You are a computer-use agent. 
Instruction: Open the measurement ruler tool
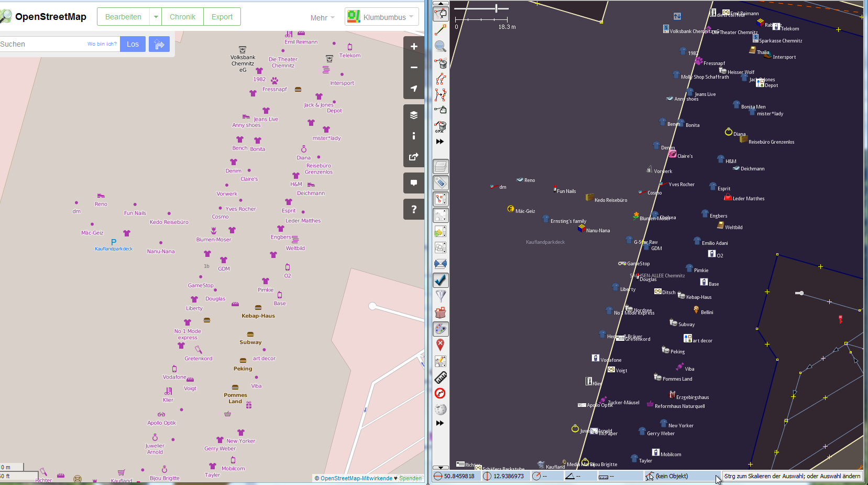[441, 378]
